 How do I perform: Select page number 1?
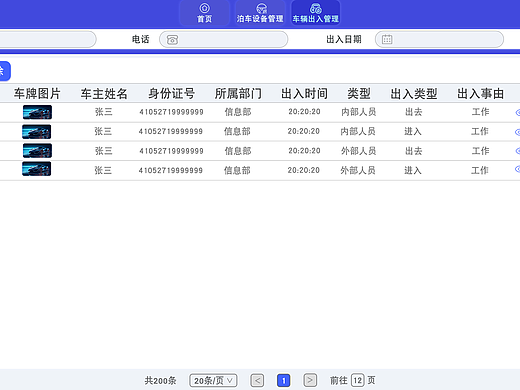(284, 380)
